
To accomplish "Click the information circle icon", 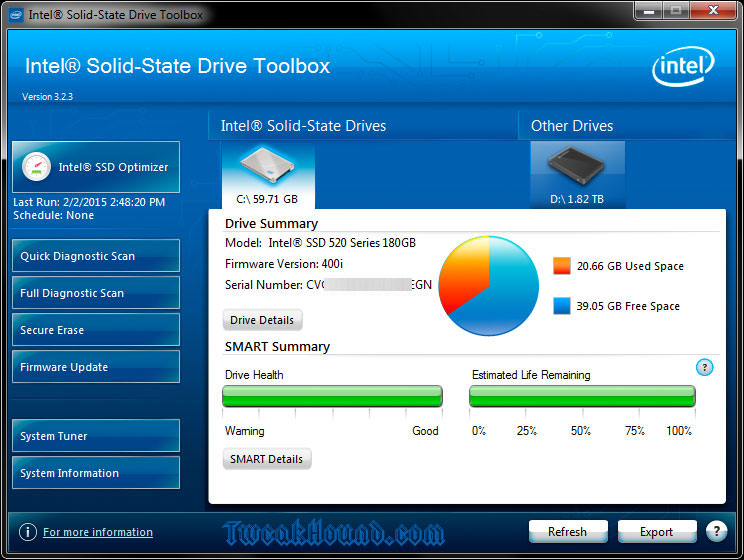I will pos(28,532).
